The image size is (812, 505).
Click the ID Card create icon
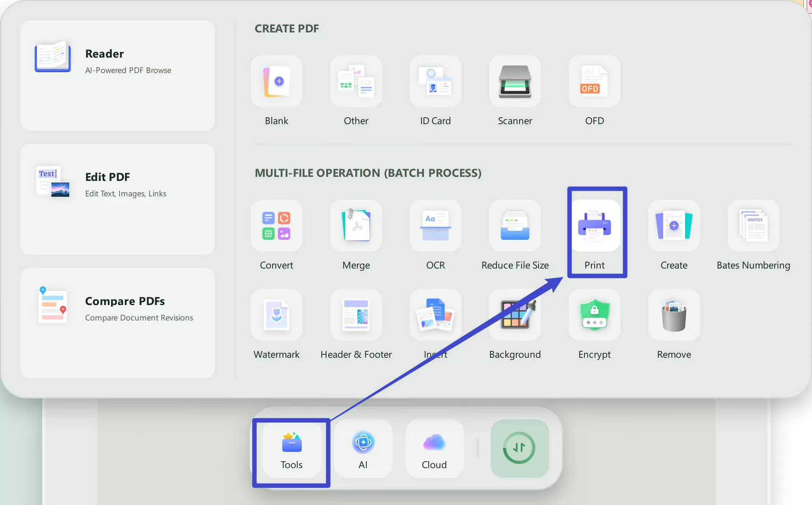435,82
